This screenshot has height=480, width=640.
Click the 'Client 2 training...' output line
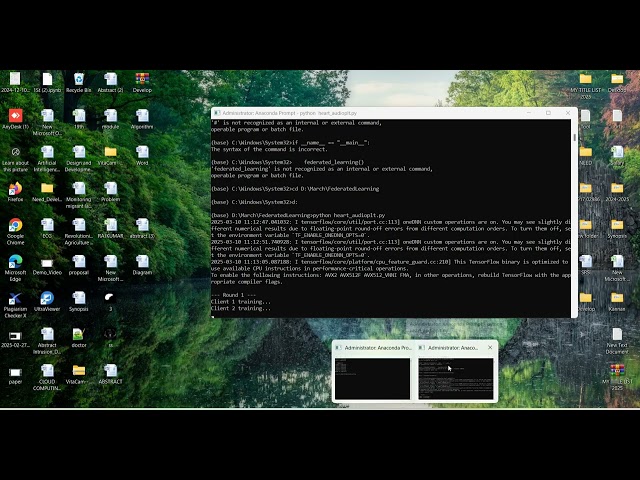[x=240, y=308]
